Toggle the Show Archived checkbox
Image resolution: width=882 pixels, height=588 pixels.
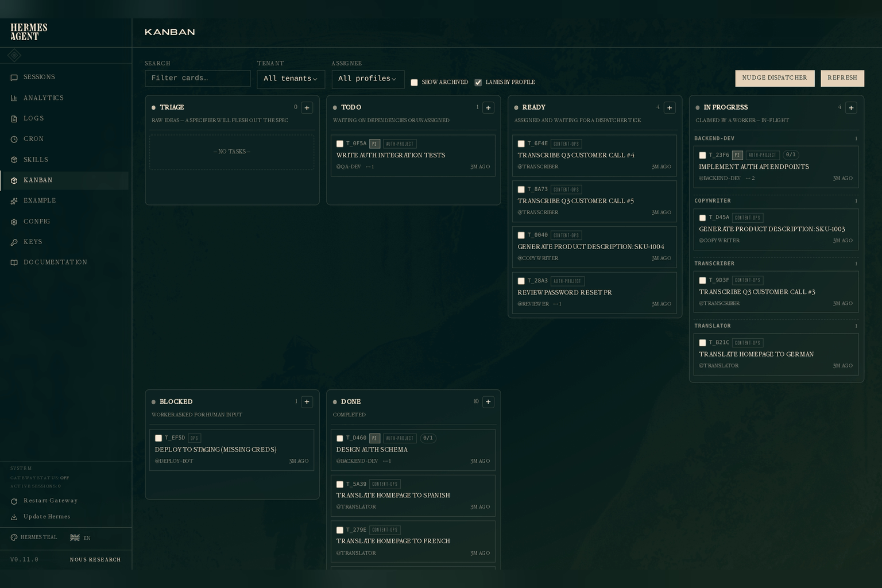pos(414,83)
